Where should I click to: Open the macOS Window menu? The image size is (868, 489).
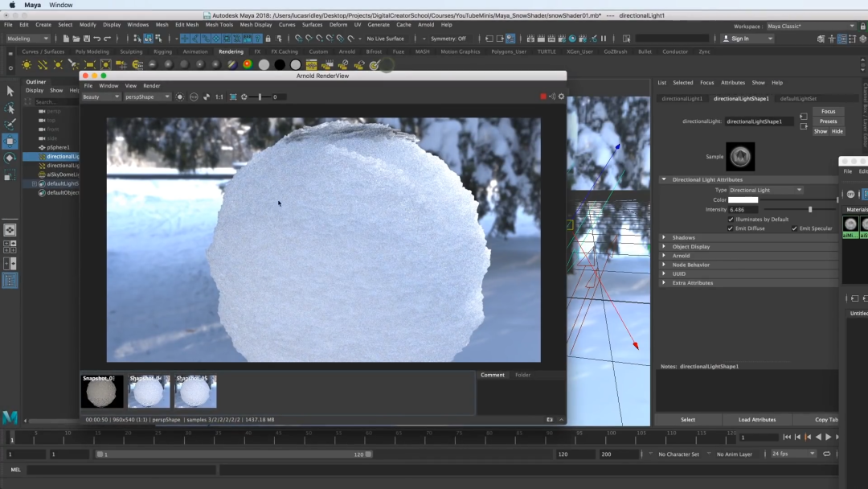click(x=61, y=5)
